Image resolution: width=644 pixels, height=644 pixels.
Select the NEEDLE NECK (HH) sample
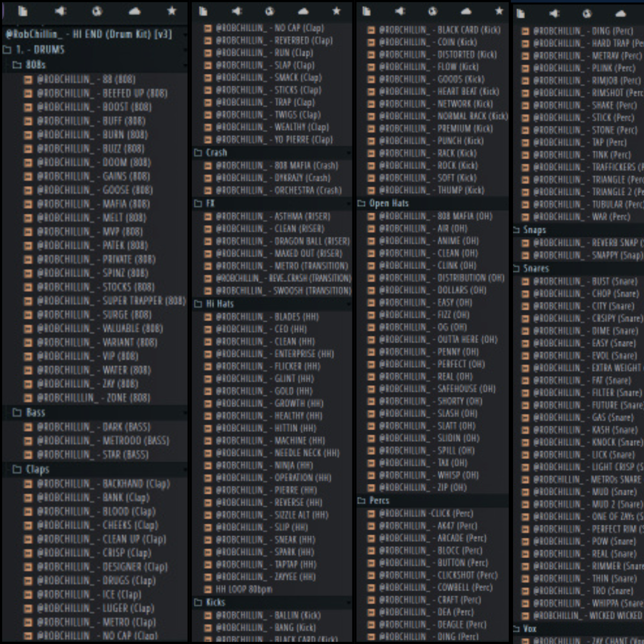[277, 453]
